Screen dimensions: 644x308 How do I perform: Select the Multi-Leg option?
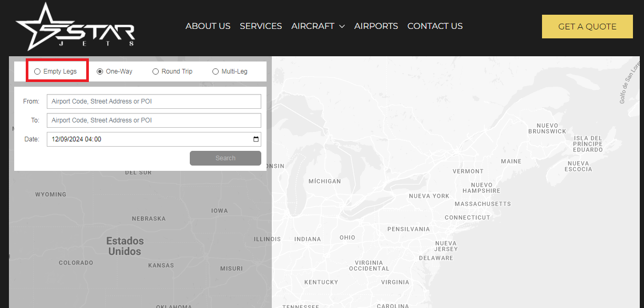[215, 71]
